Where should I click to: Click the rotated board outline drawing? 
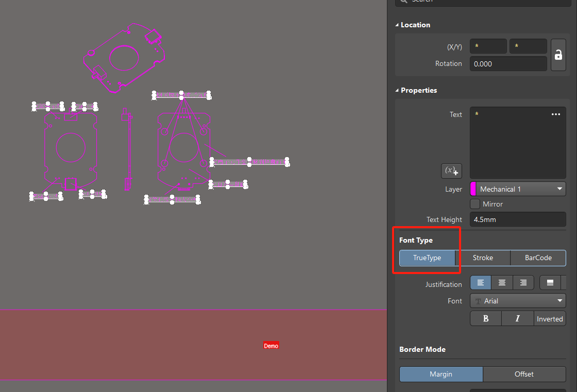coord(124,58)
